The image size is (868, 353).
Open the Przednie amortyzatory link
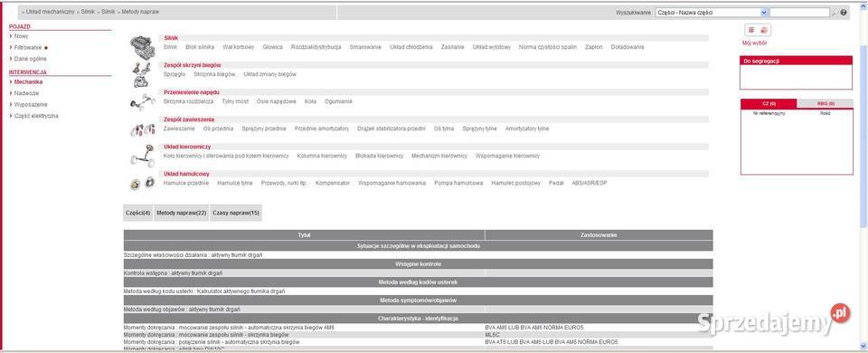pyautogui.click(x=322, y=129)
